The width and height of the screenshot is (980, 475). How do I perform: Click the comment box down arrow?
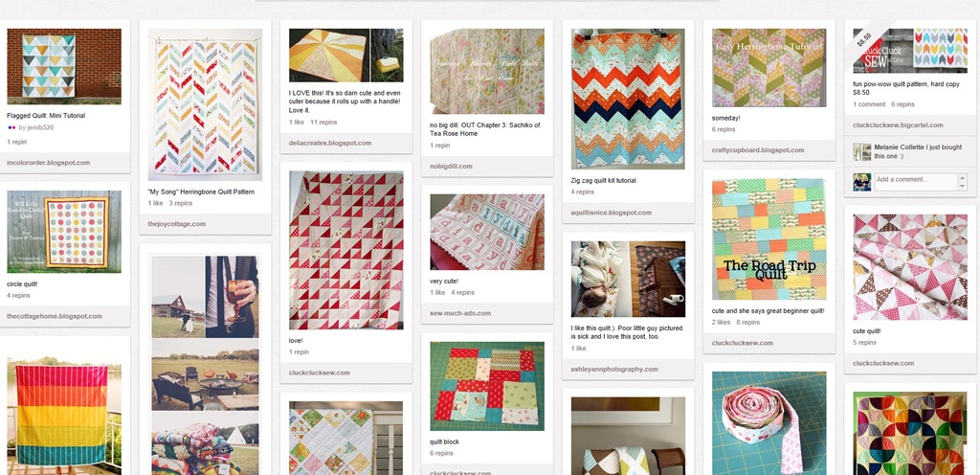963,186
